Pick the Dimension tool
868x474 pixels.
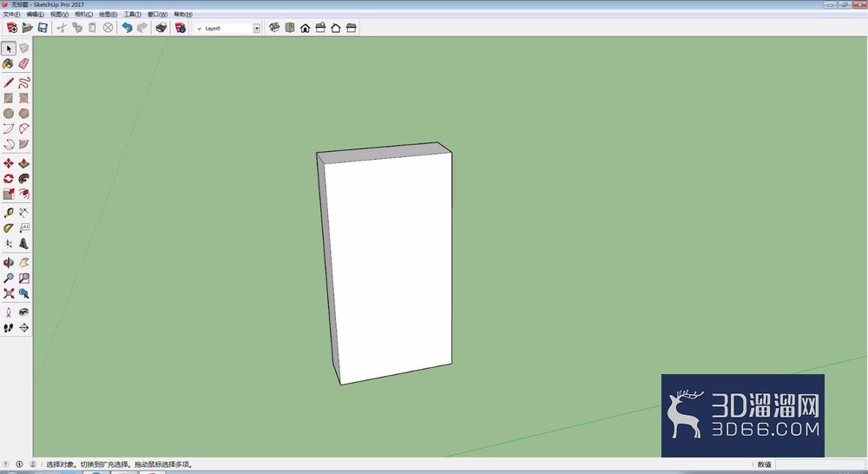tap(23, 213)
